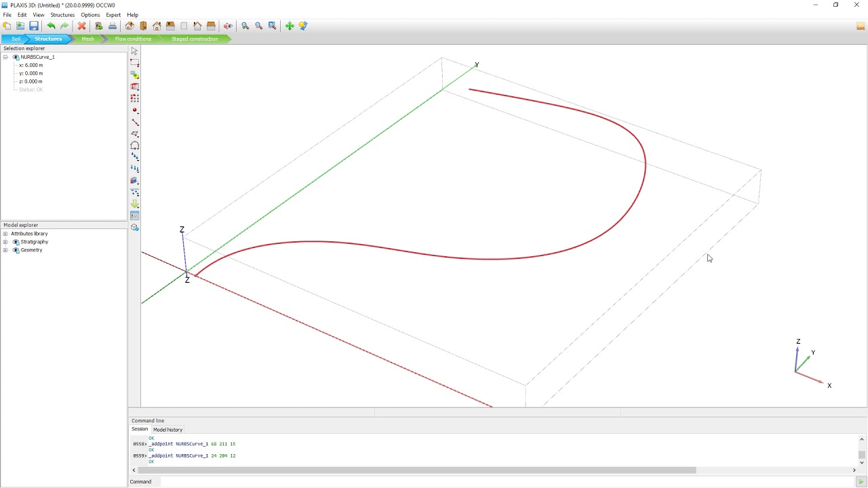Undo the last action
This screenshot has width=868, height=488.
point(51,26)
